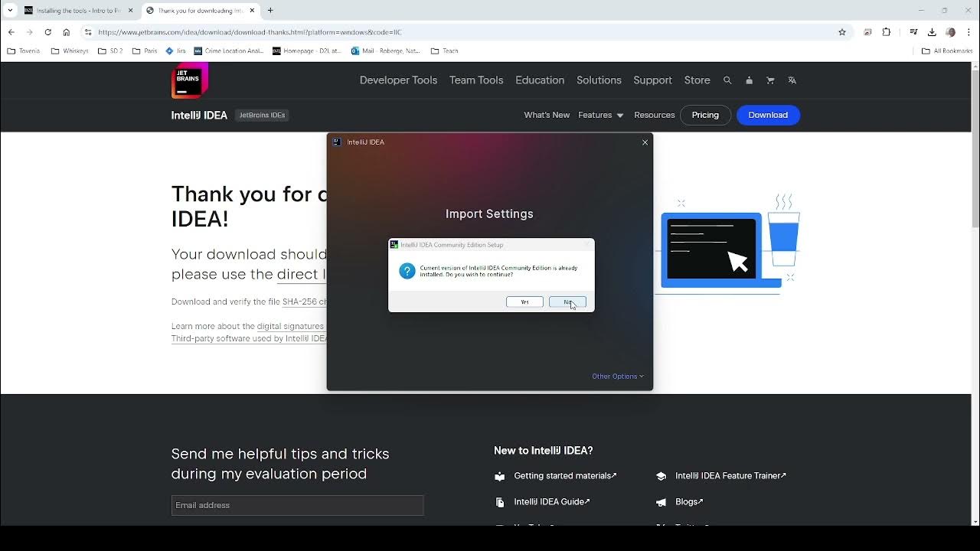
Task: Click the JetBrains IDEs tag
Action: click(262, 116)
